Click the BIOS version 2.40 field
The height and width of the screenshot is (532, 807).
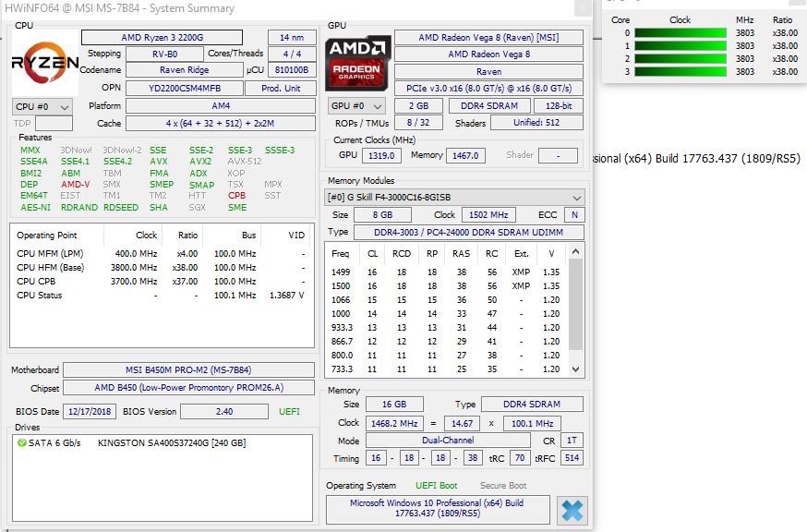click(x=224, y=412)
